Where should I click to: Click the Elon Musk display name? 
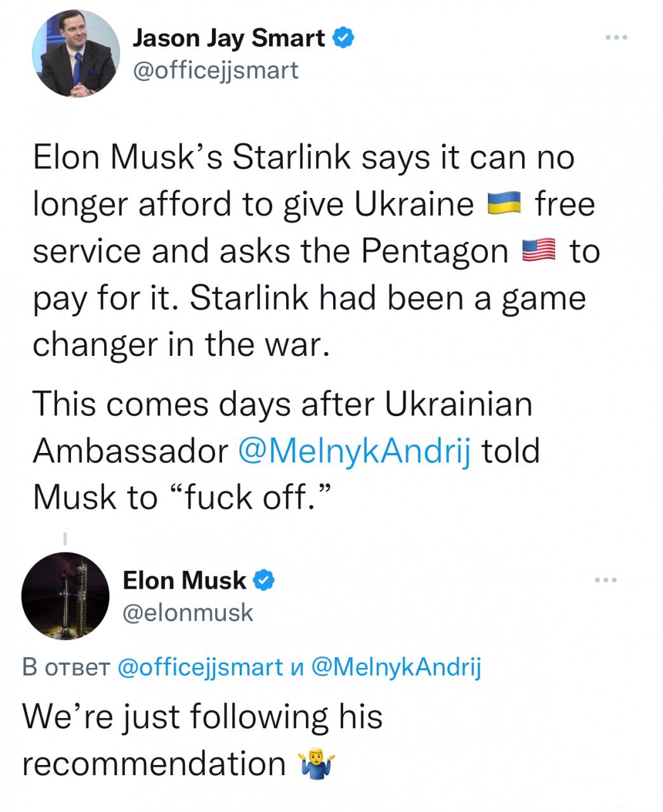click(x=184, y=580)
